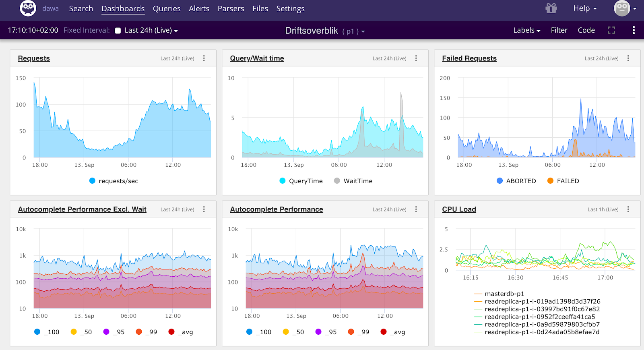Open the gift box announcements icon

tap(551, 8)
